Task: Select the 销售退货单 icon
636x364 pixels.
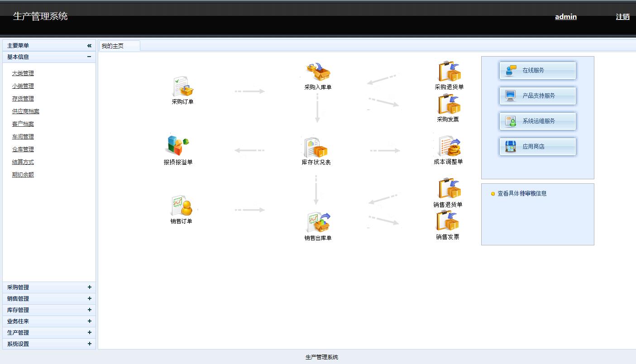Action: point(449,189)
